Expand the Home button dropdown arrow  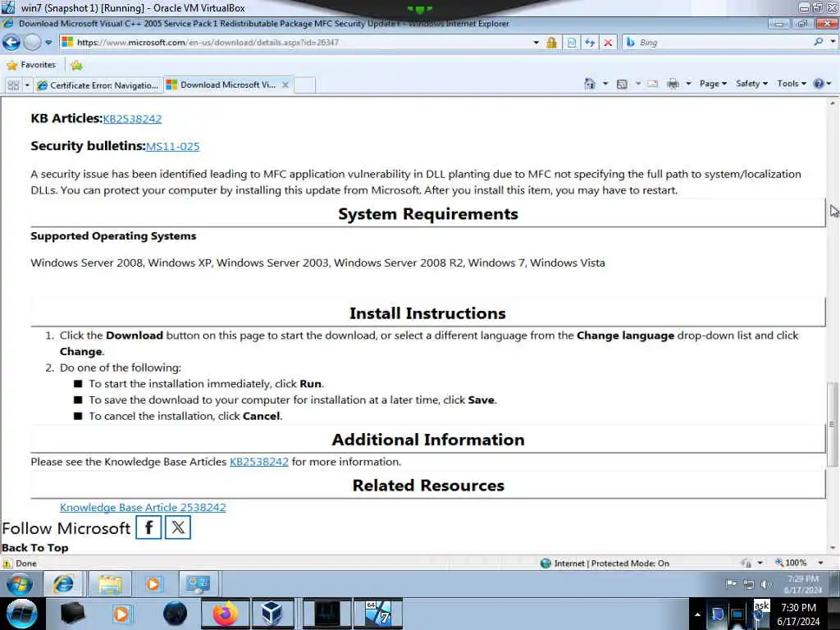(x=605, y=84)
